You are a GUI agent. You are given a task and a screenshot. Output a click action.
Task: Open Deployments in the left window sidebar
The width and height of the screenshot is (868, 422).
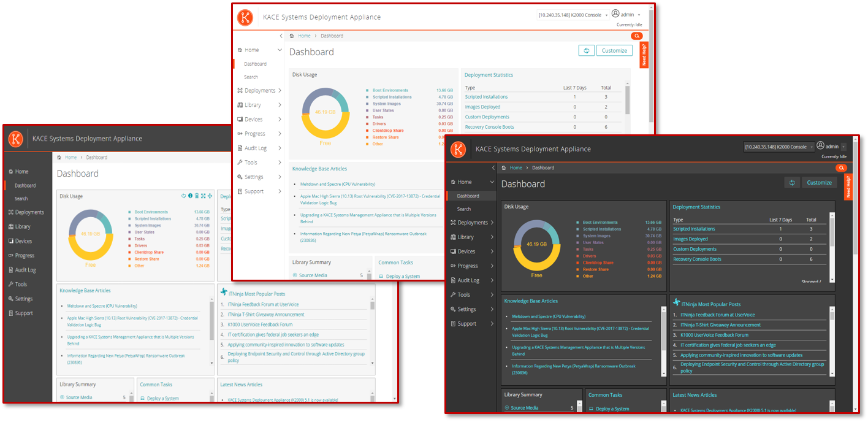coord(26,212)
